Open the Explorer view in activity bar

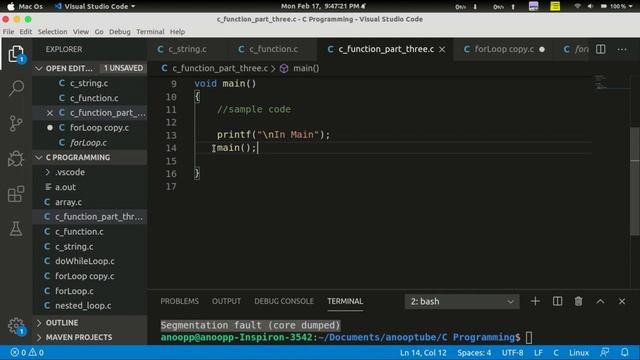[16, 54]
